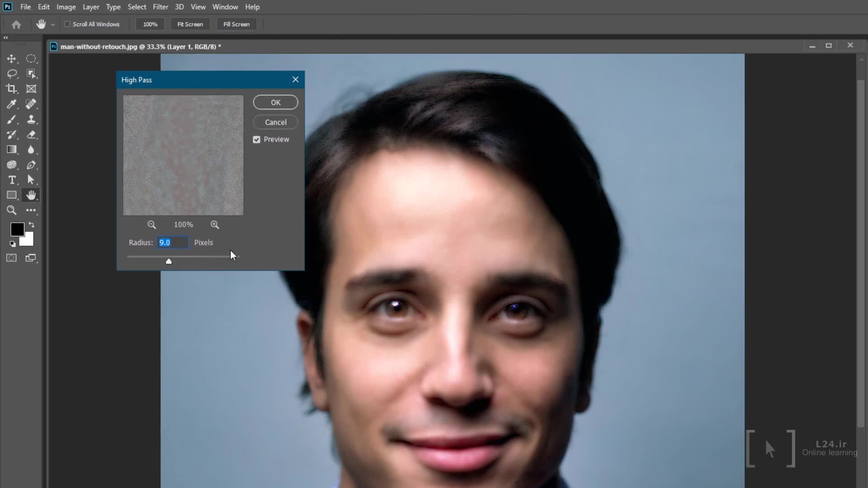Click the Fit Screen button
Viewport: 868px width, 488px height.
coord(190,24)
